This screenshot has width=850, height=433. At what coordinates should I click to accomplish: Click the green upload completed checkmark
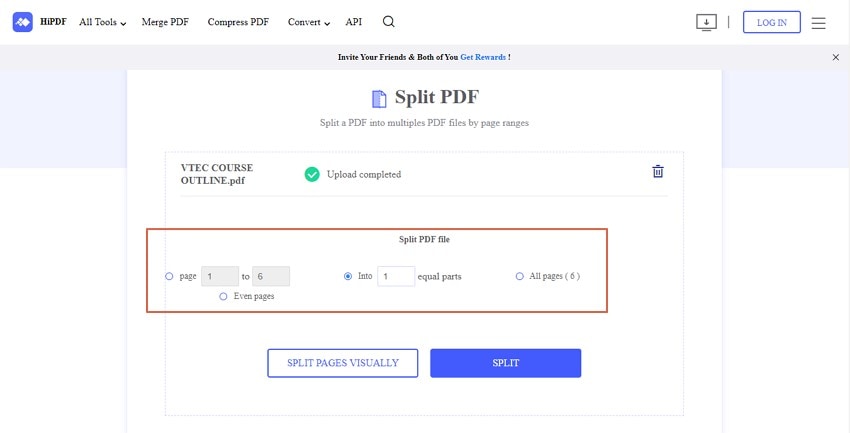point(312,174)
